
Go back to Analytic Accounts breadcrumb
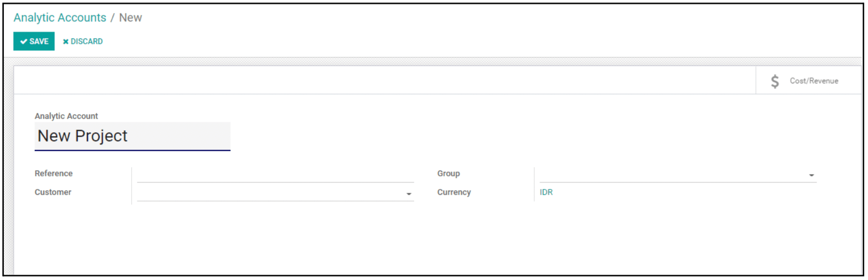coord(60,17)
